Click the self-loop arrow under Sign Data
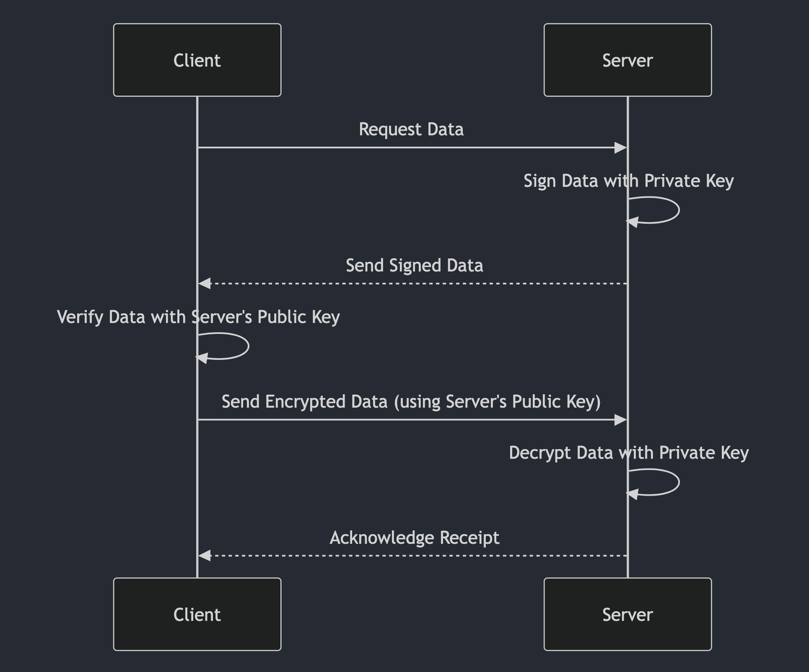 [x=678, y=209]
